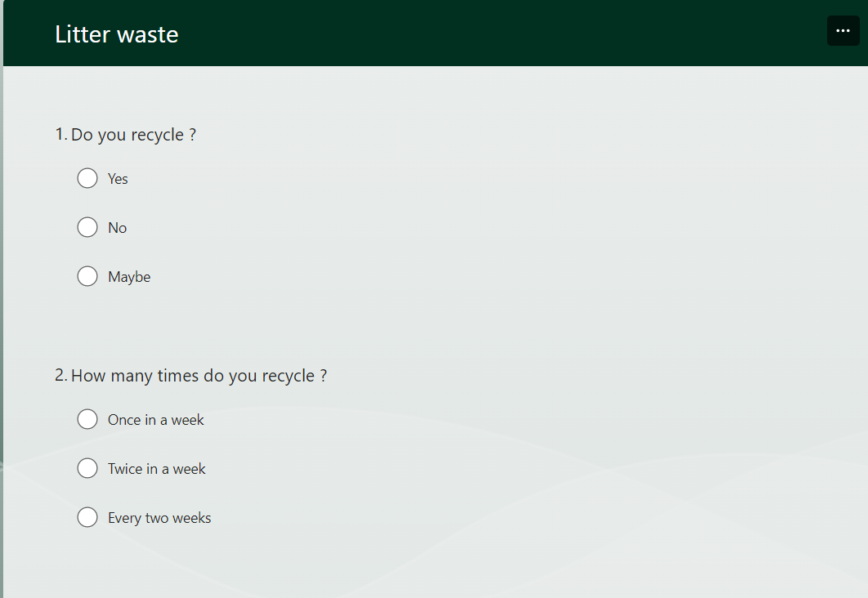This screenshot has width=868, height=598.
Task: Click the "Twice in a week" label text
Action: [x=156, y=469]
